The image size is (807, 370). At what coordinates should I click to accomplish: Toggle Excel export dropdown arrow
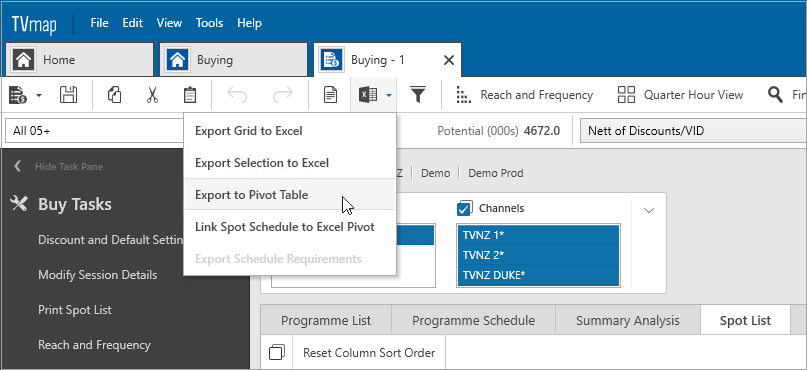pos(389,95)
